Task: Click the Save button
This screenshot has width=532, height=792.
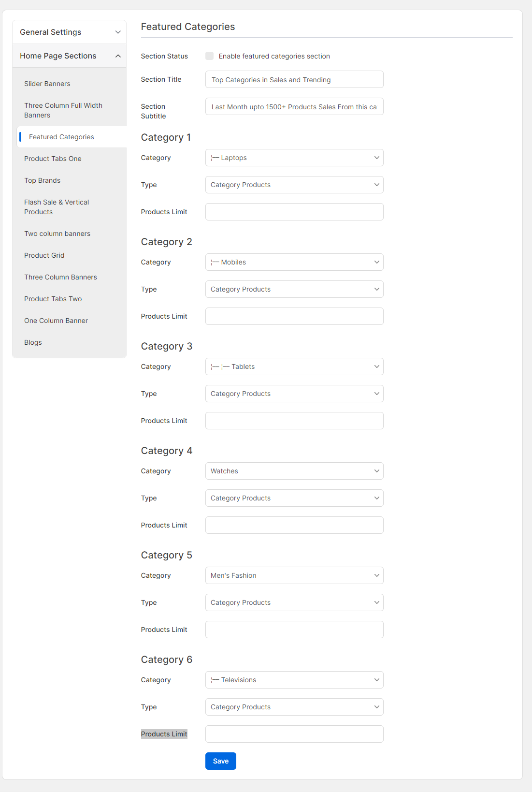Action: pyautogui.click(x=220, y=761)
